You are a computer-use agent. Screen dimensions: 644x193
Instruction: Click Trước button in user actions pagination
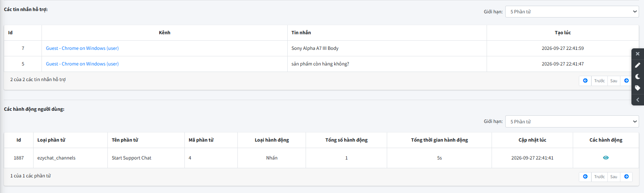pos(599,177)
